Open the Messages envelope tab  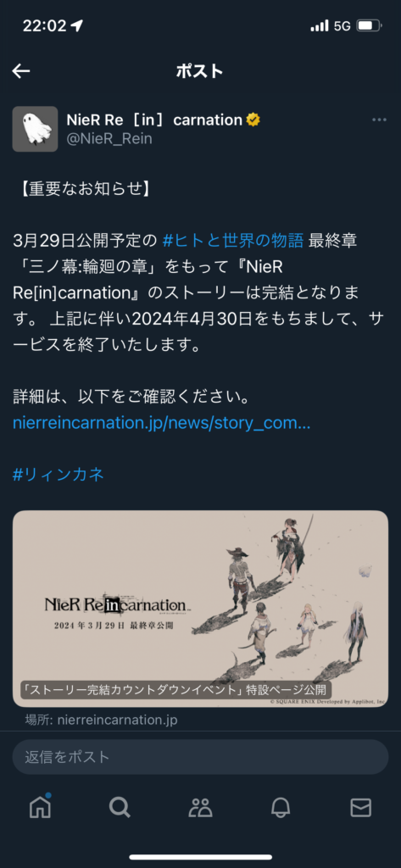point(361,808)
